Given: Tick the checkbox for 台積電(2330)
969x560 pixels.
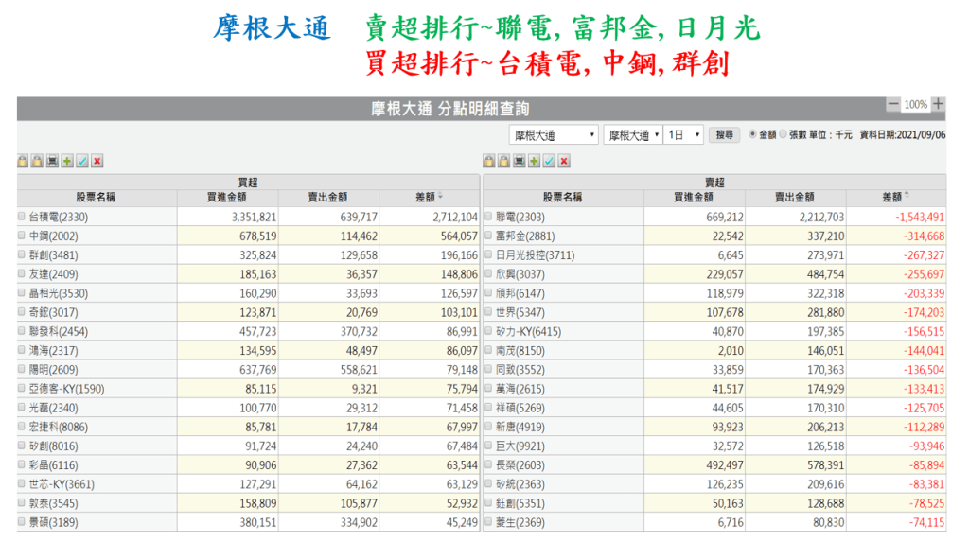Looking at the screenshot, I should [23, 217].
